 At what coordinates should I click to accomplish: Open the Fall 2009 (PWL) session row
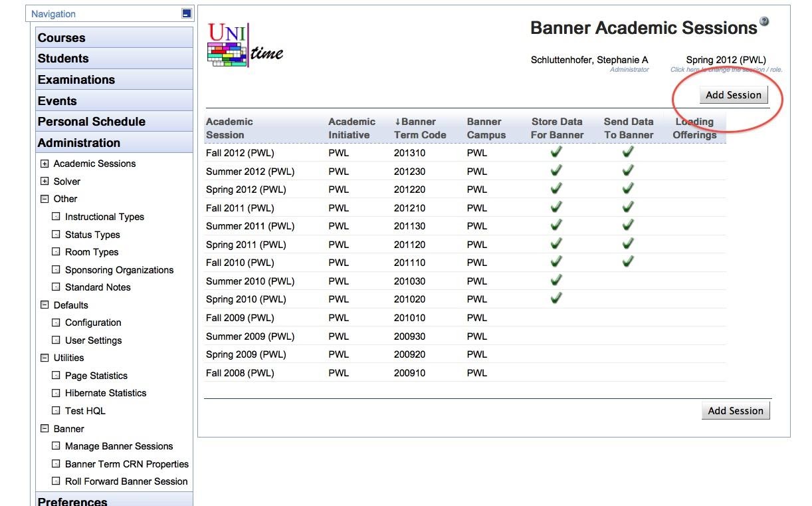pyautogui.click(x=465, y=318)
